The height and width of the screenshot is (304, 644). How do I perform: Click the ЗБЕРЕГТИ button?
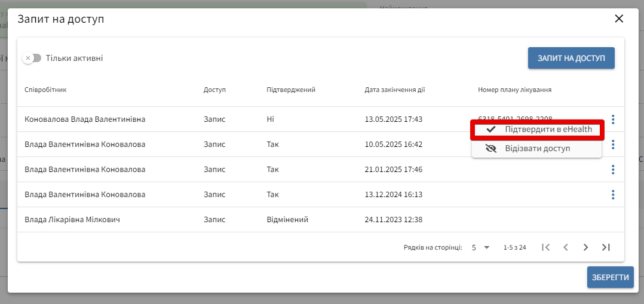(610, 277)
